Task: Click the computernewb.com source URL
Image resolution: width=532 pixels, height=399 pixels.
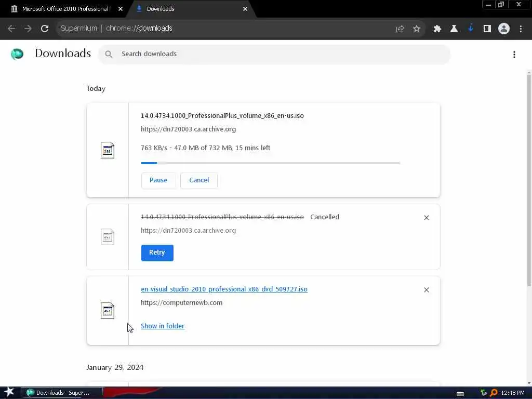Action: coord(182,303)
